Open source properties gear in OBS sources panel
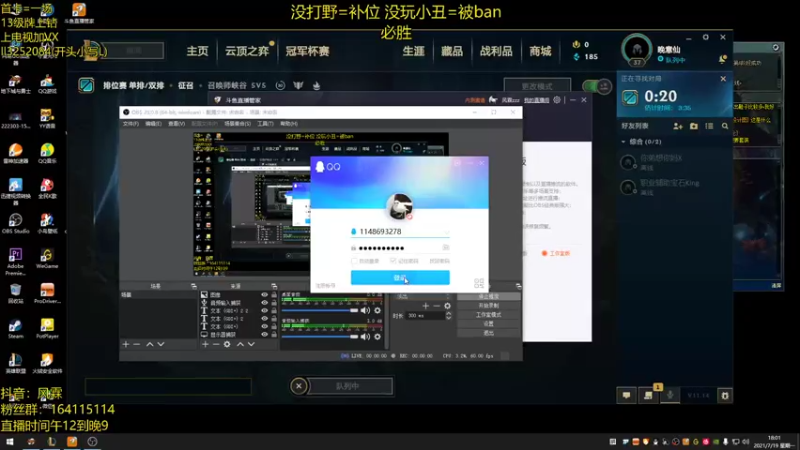Viewport: 800px width, 450px height. click(x=227, y=344)
